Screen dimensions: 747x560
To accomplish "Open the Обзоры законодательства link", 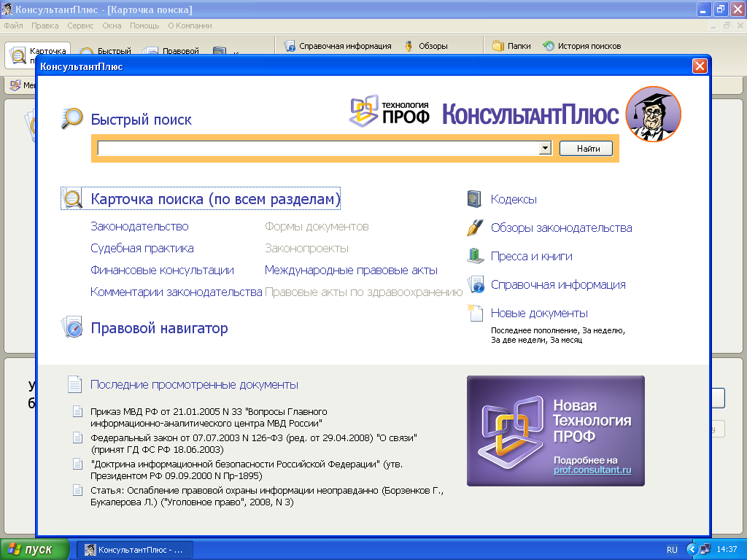I will click(x=561, y=227).
